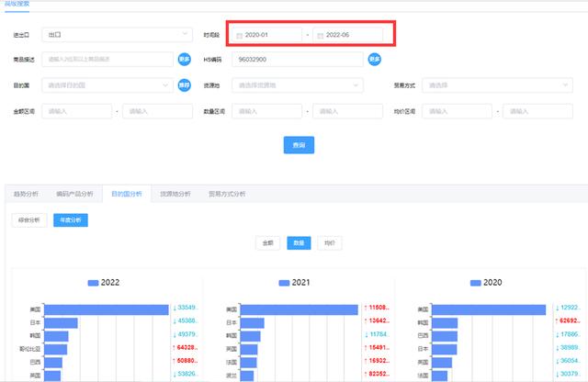
Task: Click calendar icon in 2020-01 start date
Action: point(239,35)
